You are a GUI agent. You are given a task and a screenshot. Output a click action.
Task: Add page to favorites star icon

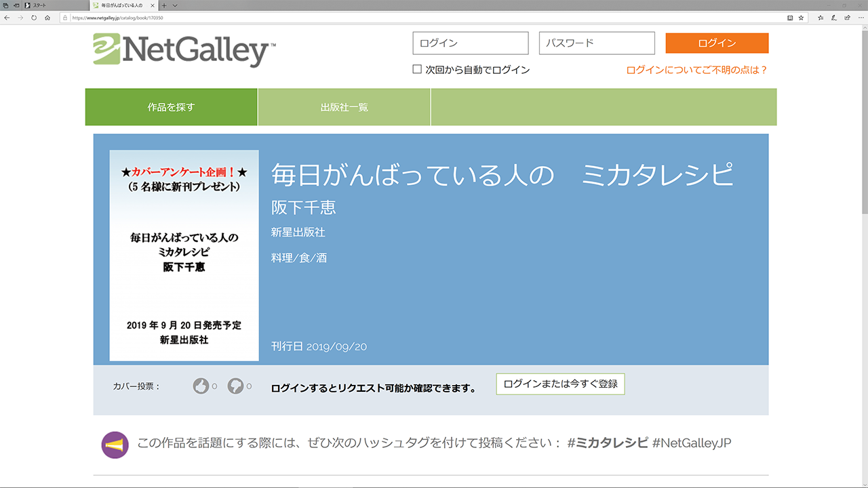pos(801,18)
